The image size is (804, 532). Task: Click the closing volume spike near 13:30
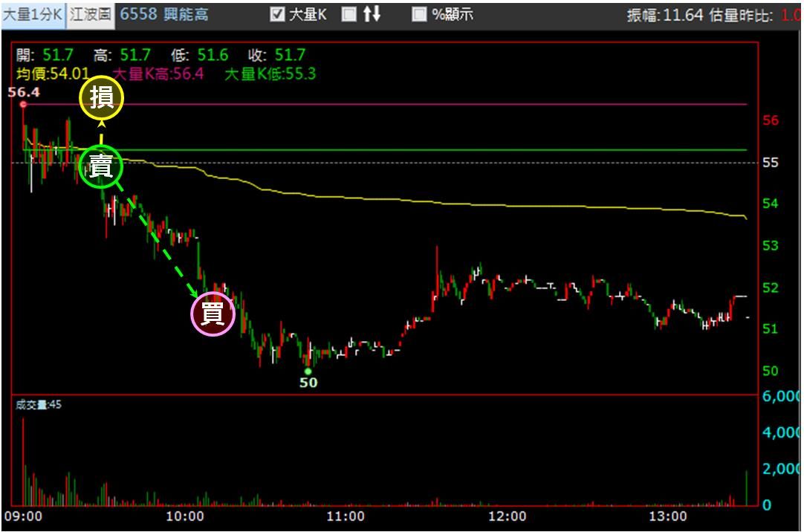pyautogui.click(x=746, y=488)
